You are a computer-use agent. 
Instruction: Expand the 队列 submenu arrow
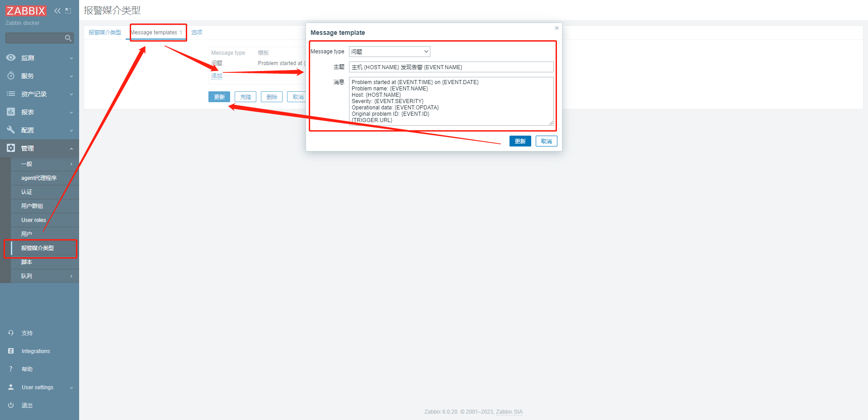[71, 276]
